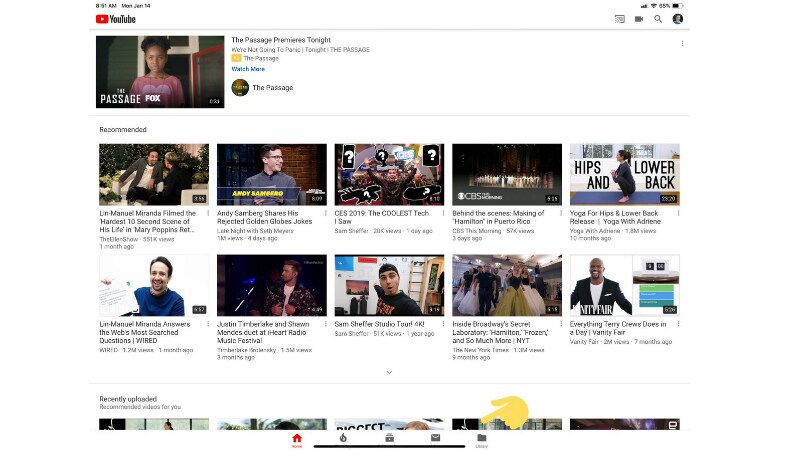
Task: Select 'Recommended videos for you' subtitle
Action: coord(140,407)
